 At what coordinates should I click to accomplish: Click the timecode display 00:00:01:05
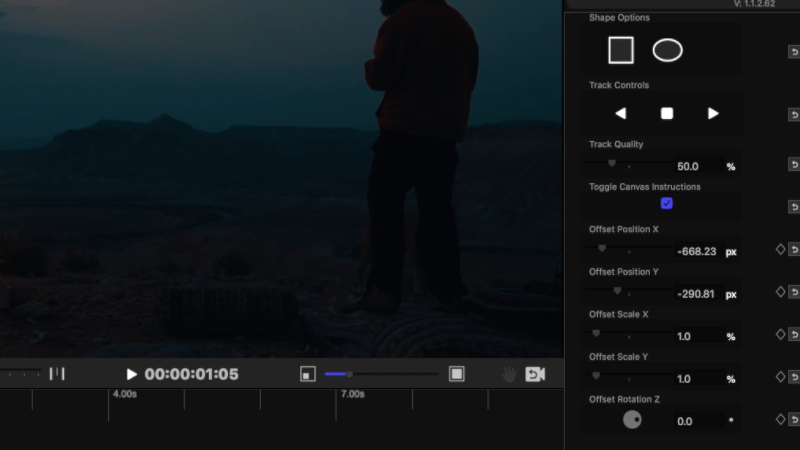click(191, 374)
